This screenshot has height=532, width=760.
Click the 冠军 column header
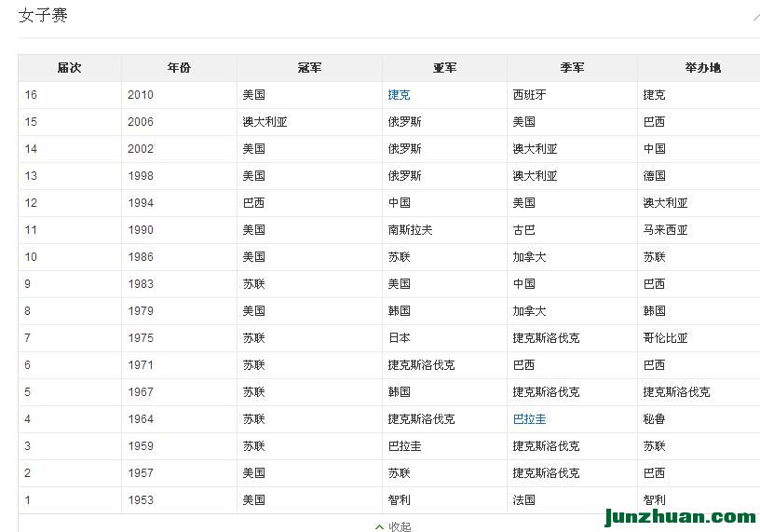pyautogui.click(x=309, y=68)
